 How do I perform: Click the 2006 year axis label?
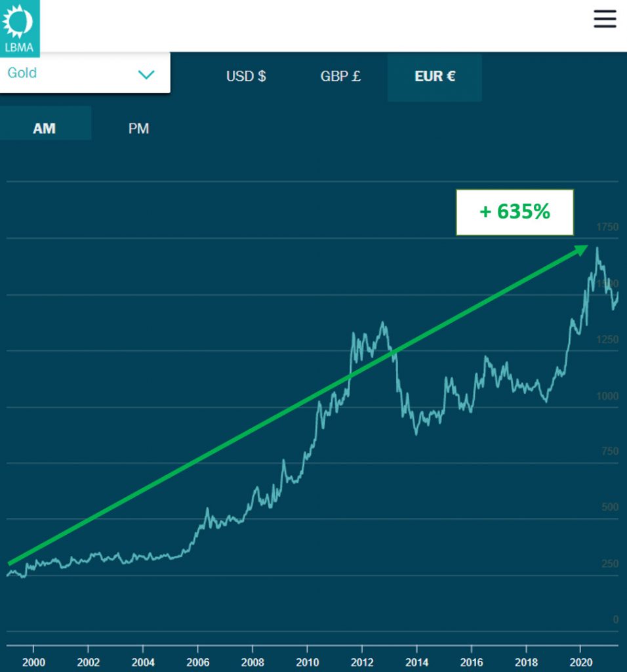click(197, 661)
